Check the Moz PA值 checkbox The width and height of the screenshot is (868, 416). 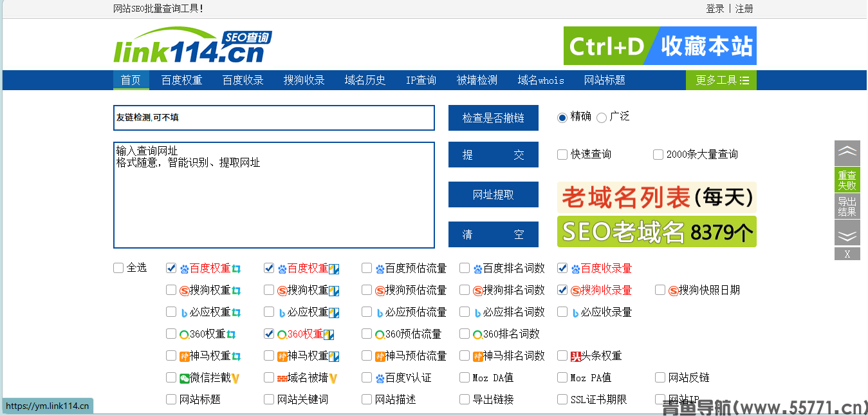pos(562,377)
